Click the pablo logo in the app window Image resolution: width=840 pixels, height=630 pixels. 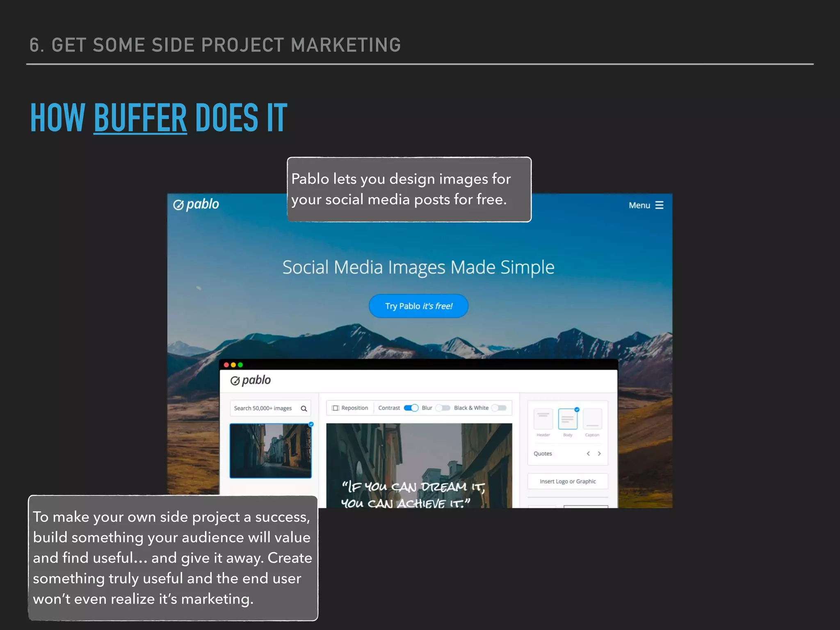tap(251, 380)
